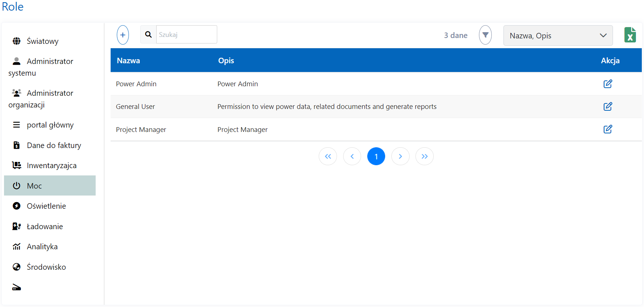Image resolution: width=644 pixels, height=307 pixels.
Task: Jump to the first page
Action: [x=328, y=156]
